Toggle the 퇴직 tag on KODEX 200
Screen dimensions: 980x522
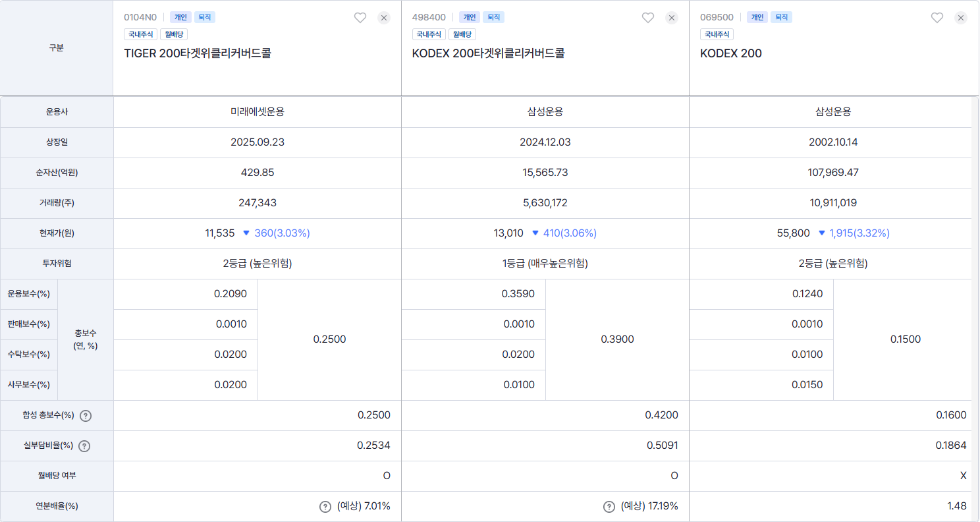tap(781, 17)
